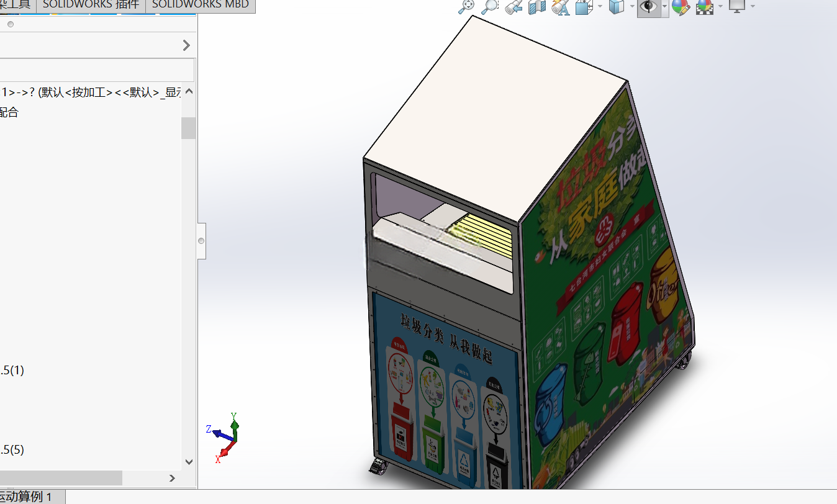The width and height of the screenshot is (837, 504).
Task: Open the Edit Appearance color ball icon
Action: click(681, 7)
